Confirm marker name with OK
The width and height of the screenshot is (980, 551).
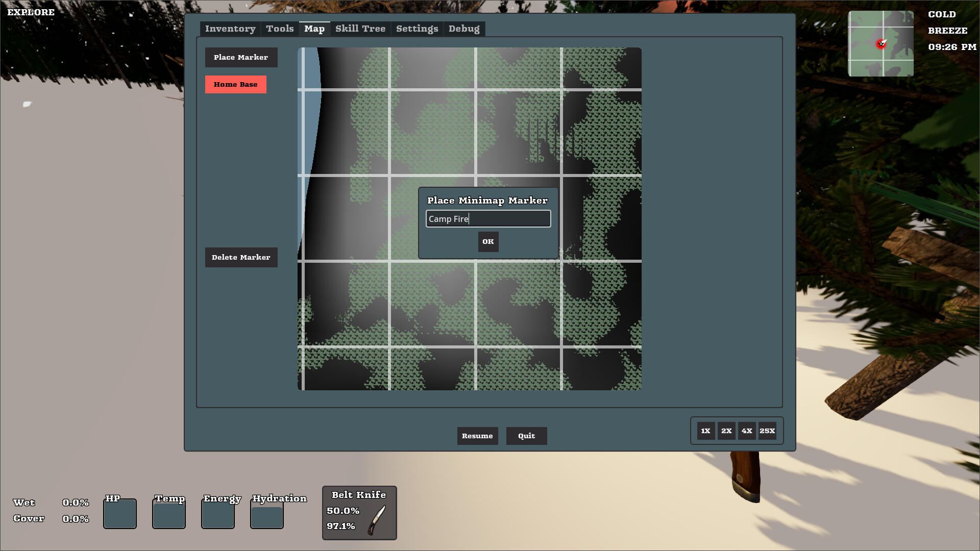(488, 242)
